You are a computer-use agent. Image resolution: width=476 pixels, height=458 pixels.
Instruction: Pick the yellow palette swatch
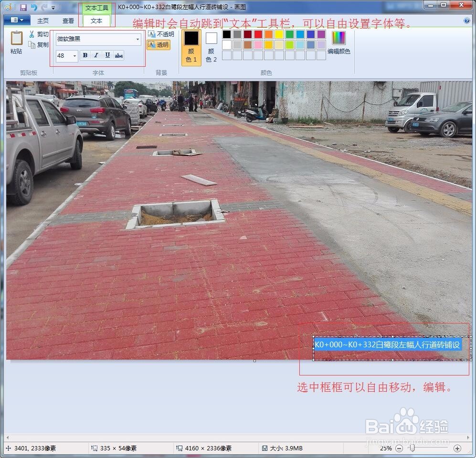coord(279,34)
